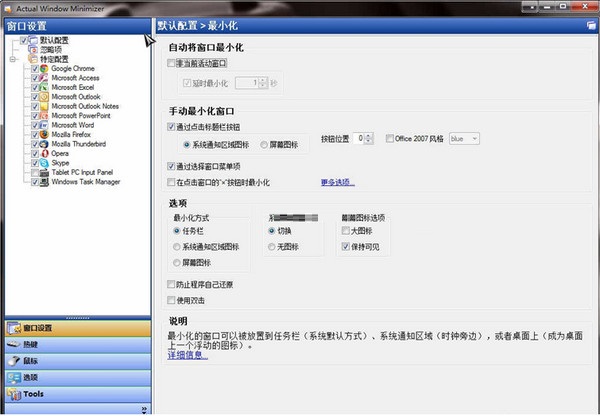Toggle the 保持可见 checkbox
Screen dimensions: 600x416
[346, 247]
